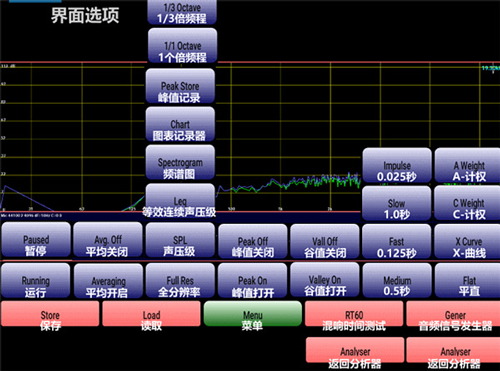Screen dimensions: 500x371
Task: Choose the SPL sound pressure level button
Action: pos(180,240)
